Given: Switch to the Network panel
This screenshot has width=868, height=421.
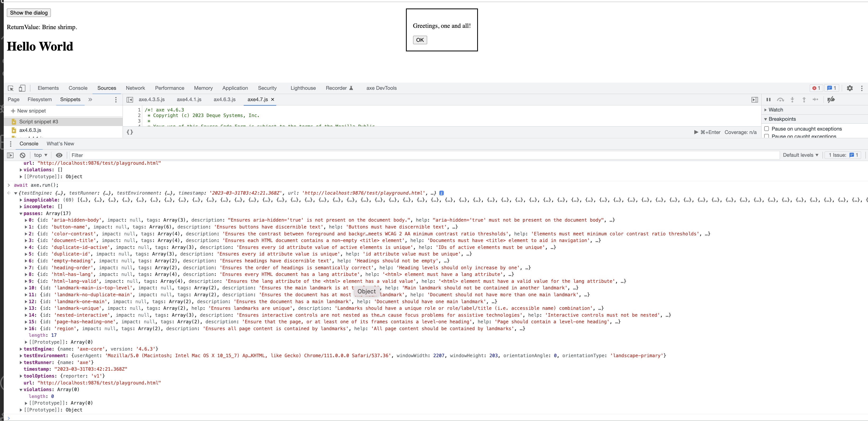Looking at the screenshot, I should pyautogui.click(x=135, y=88).
